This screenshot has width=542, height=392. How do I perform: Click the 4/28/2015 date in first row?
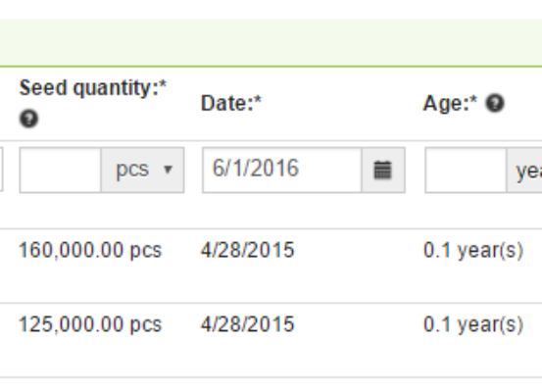pyautogui.click(x=248, y=250)
